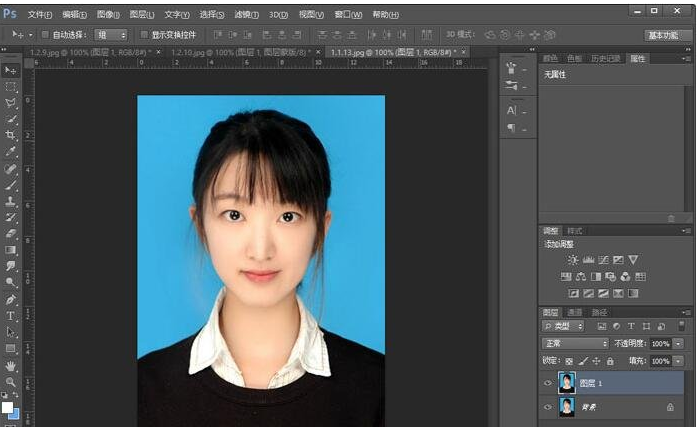Expand the 不透明度 opacity dropdown arrow
The image size is (697, 427).
coord(679,343)
